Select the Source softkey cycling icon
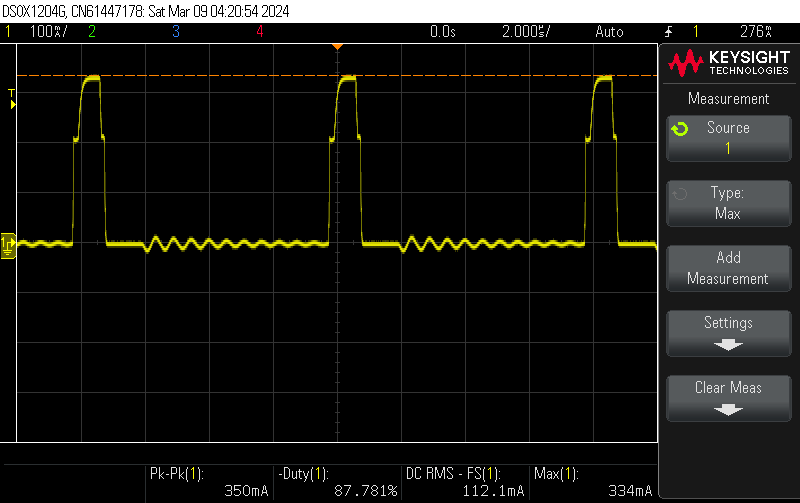Image resolution: width=800 pixels, height=503 pixels. 680,129
